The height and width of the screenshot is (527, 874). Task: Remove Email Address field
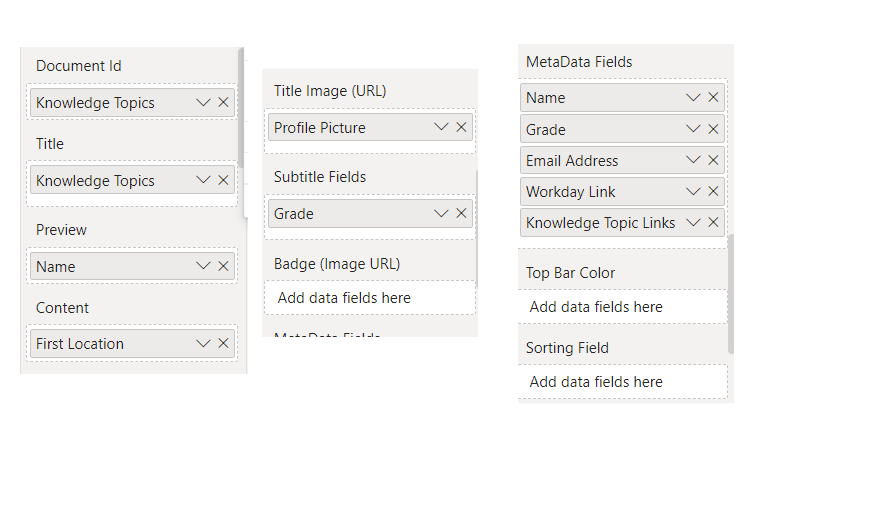713,161
